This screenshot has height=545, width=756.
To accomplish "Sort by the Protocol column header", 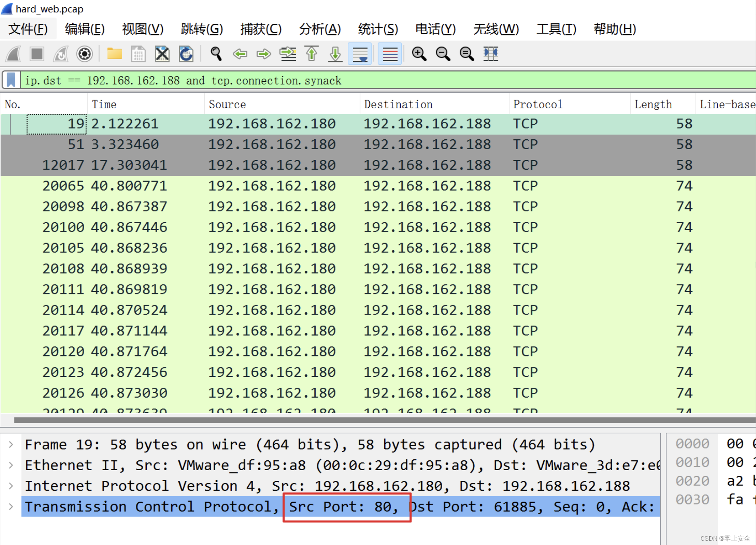I will coord(537,104).
